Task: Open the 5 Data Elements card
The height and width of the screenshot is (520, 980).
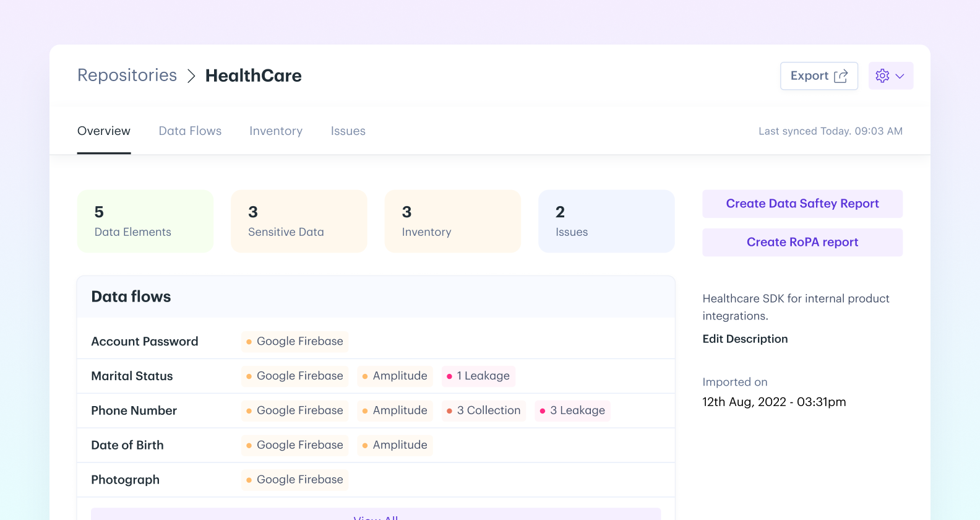Action: coord(145,221)
